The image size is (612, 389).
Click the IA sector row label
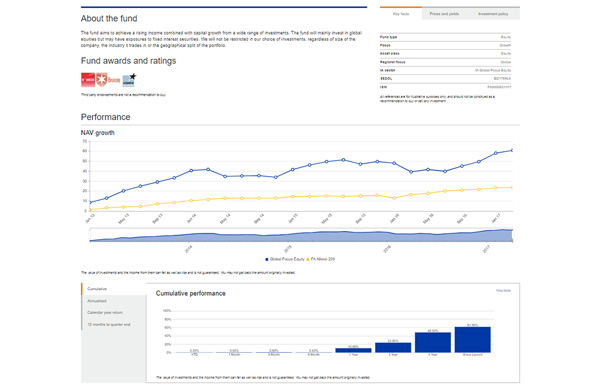click(x=388, y=70)
